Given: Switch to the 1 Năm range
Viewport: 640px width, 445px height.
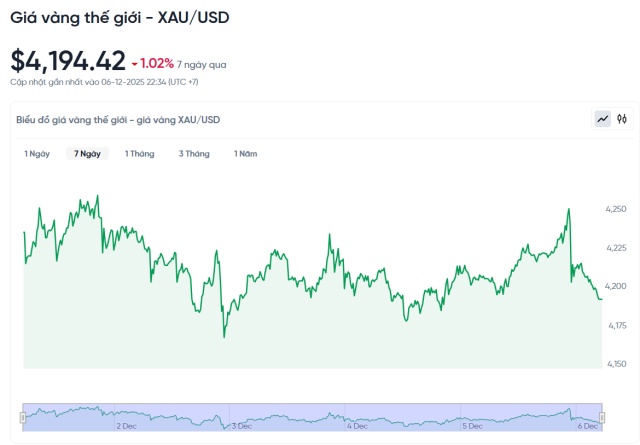Looking at the screenshot, I should pos(246,154).
